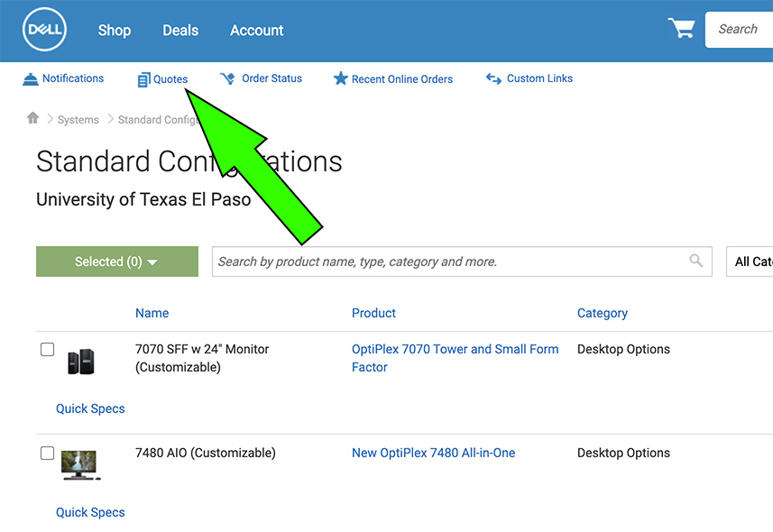Open the Notifications link
The image size is (773, 532).
coord(73,78)
